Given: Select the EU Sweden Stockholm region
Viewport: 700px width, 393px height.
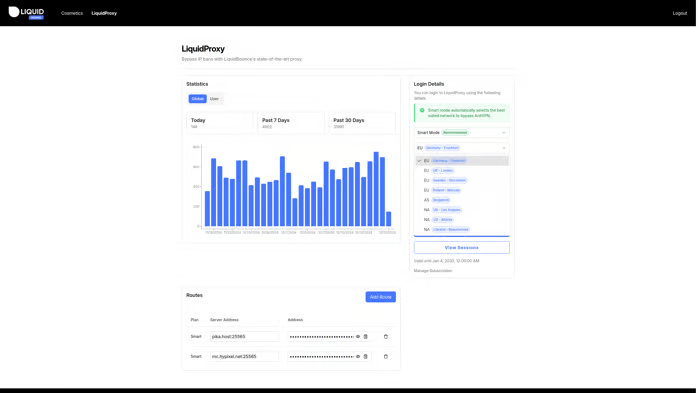Looking at the screenshot, I should coord(462,180).
